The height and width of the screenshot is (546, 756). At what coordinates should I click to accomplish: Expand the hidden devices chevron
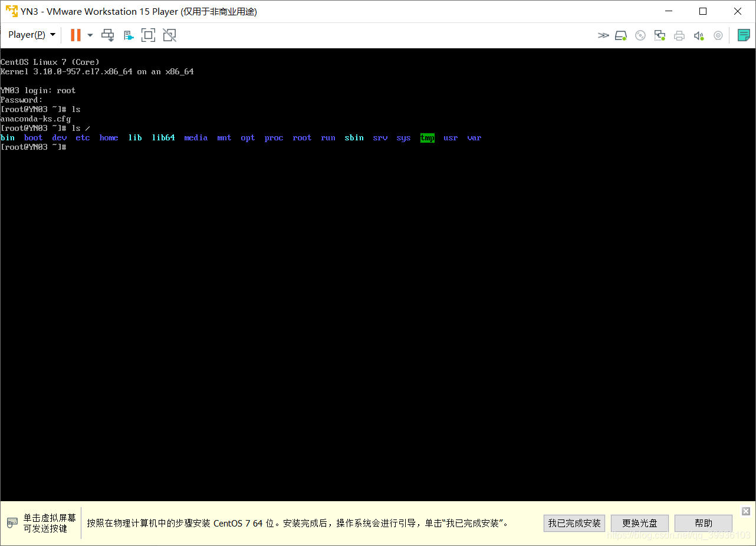603,35
